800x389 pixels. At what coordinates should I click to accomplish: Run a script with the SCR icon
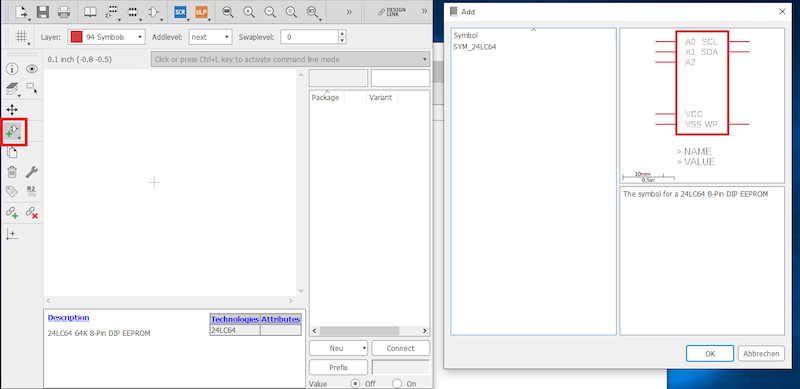[x=180, y=12]
